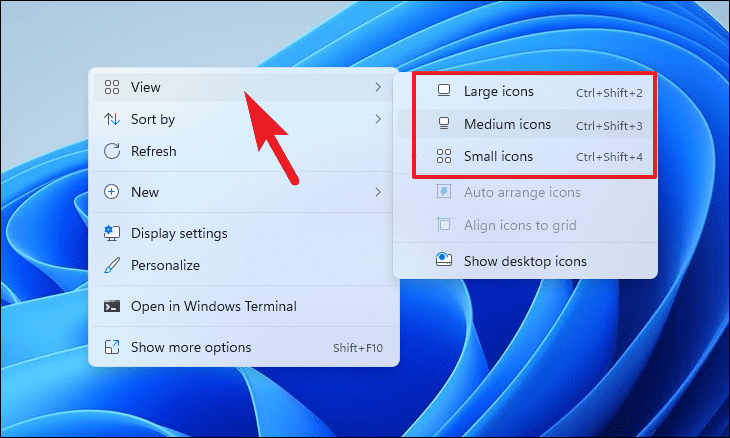Select Large icons view
Image resolution: width=730 pixels, height=438 pixels.
click(526, 92)
